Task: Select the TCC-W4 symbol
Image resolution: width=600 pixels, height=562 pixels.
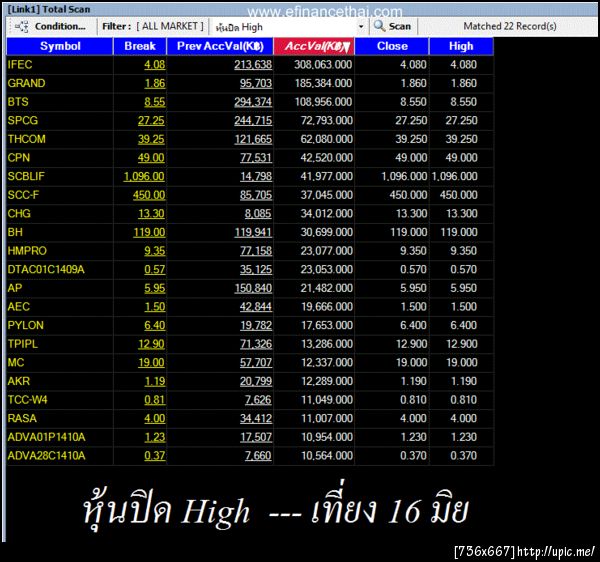Action: (x=28, y=400)
